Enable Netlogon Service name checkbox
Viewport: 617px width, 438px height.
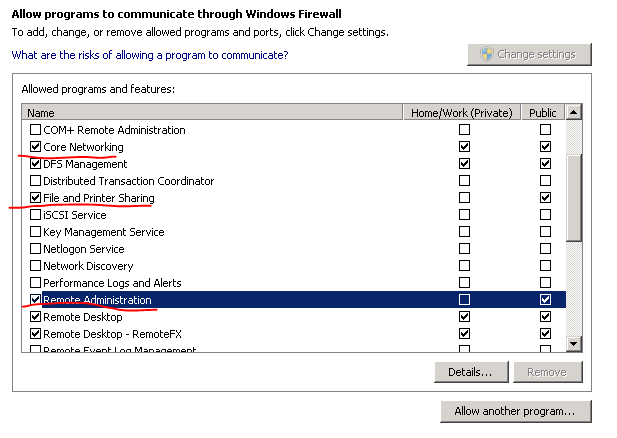coord(35,249)
